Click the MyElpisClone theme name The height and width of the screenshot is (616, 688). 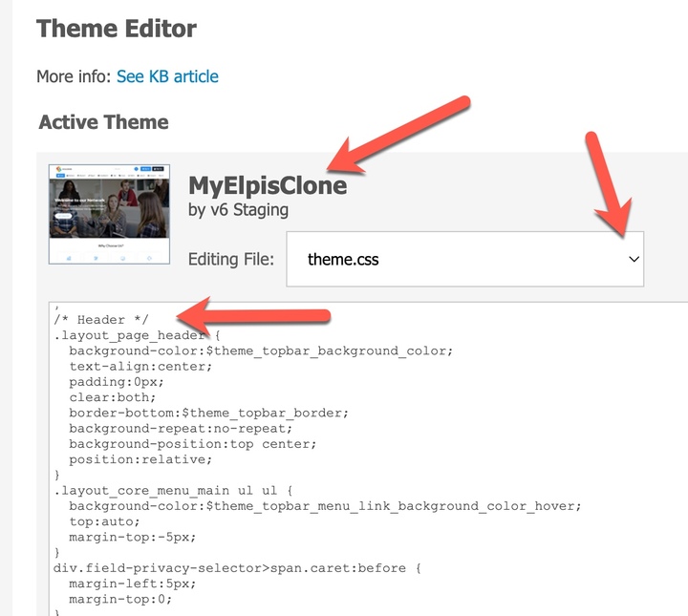tap(268, 185)
